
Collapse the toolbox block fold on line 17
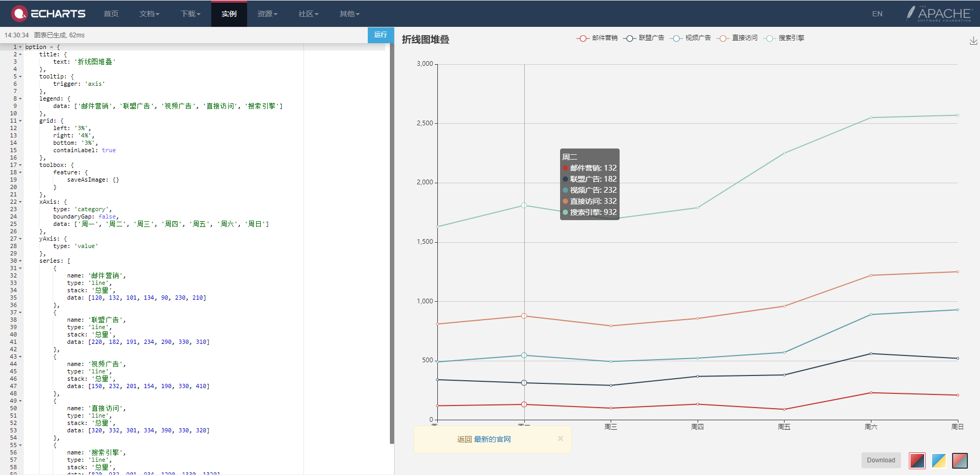coord(21,165)
